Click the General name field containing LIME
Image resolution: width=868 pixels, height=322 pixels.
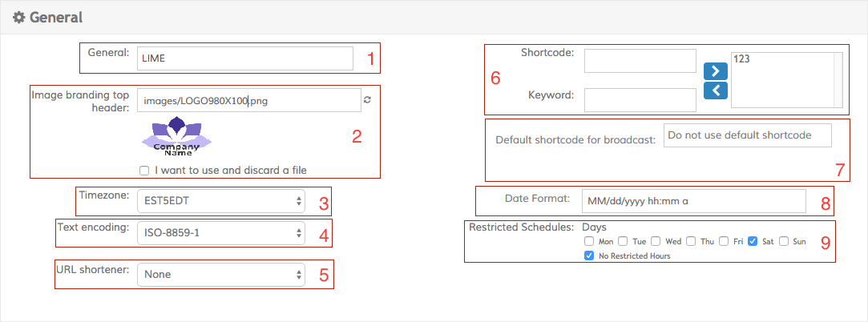pos(244,58)
